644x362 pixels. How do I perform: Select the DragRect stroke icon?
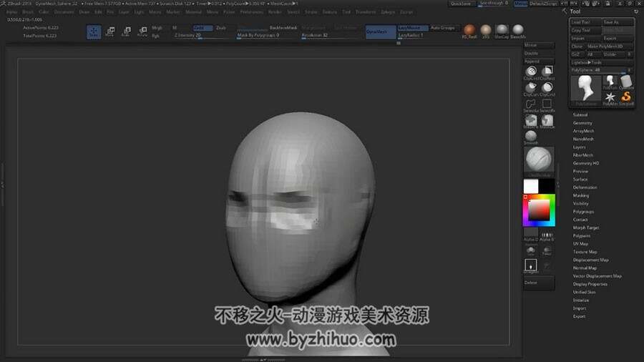pos(531,265)
